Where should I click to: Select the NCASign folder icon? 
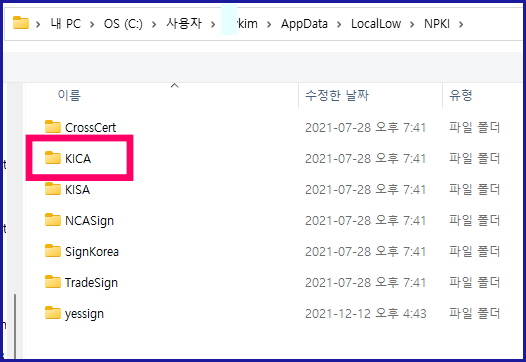point(53,220)
